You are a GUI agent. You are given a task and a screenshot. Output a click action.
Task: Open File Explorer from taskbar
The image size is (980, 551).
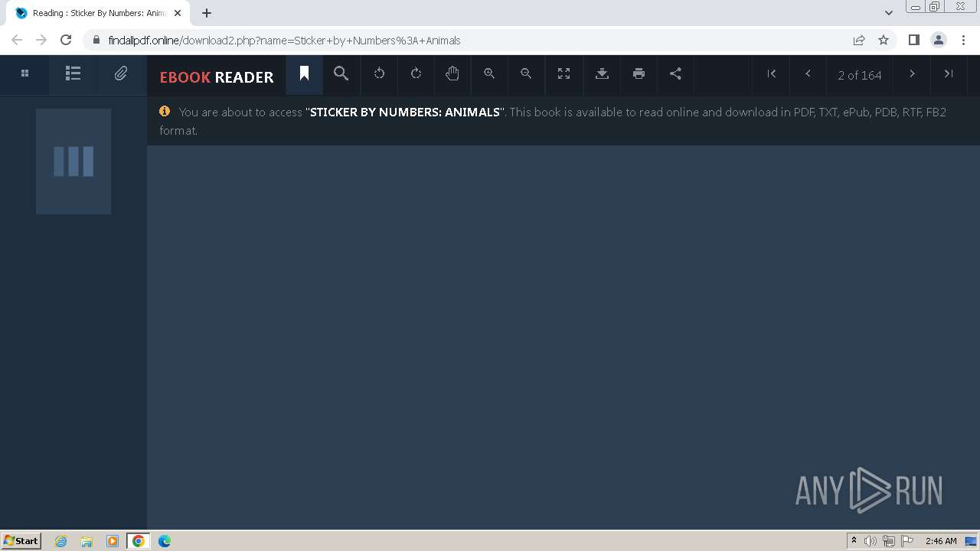[x=87, y=541]
